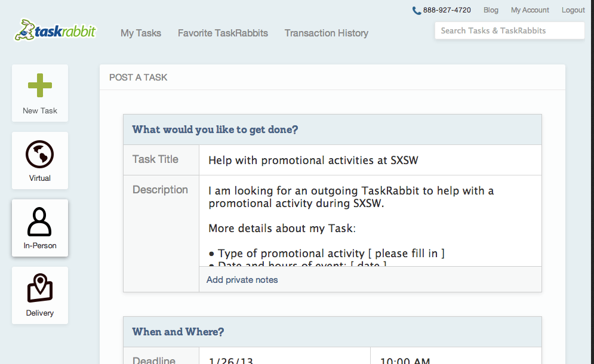
Task: Click the green plus New Task icon
Action: [x=40, y=86]
